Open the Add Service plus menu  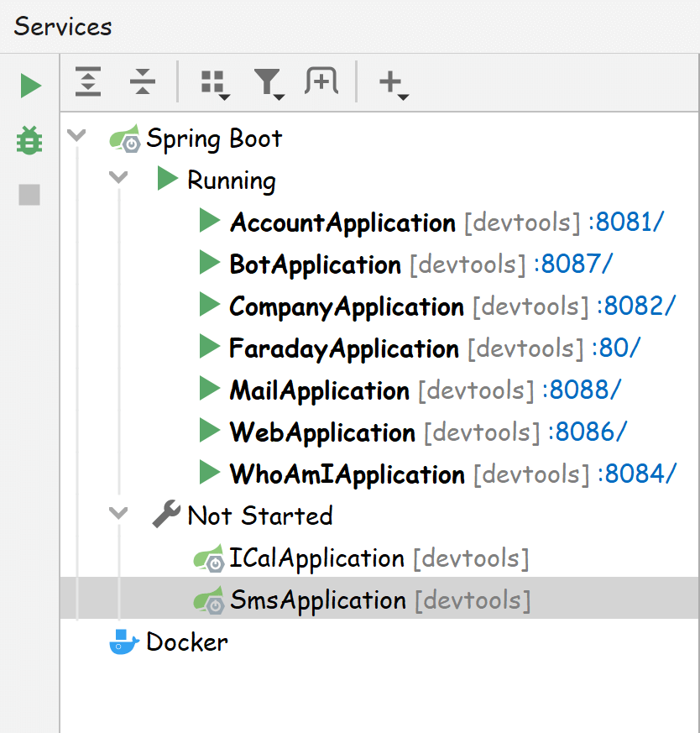tap(392, 82)
